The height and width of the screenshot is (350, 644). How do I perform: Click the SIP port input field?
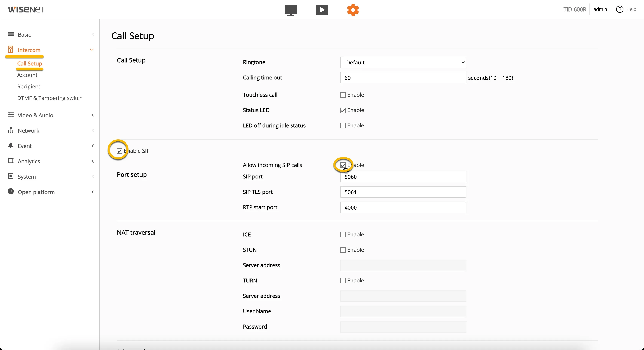click(403, 177)
